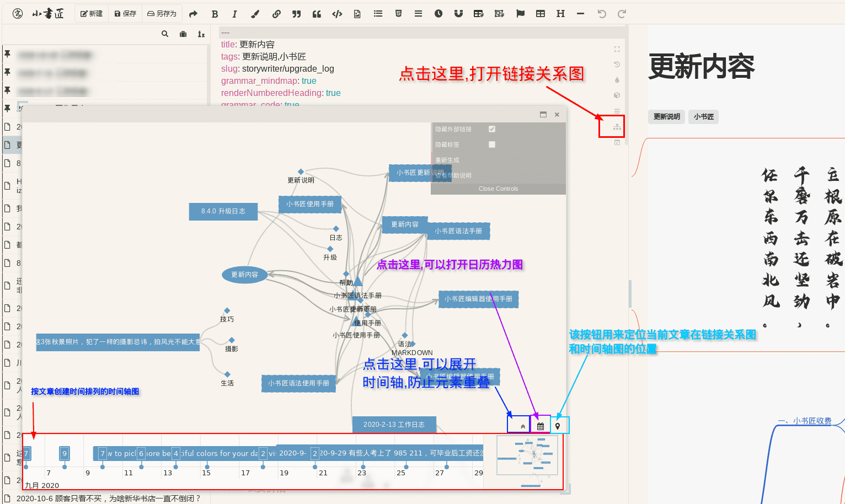Click the timeline marker labeled 9
Screen dimensions: 845x504
pos(65,454)
